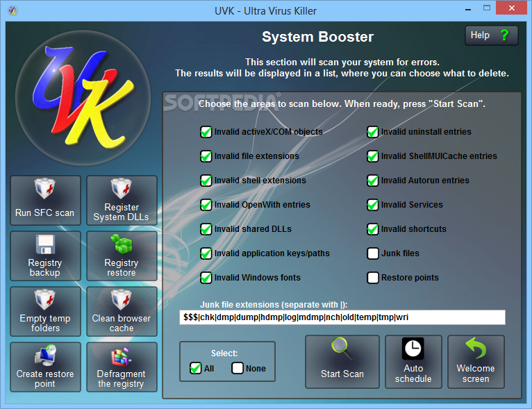Screen dimensions: 532x409
Task: Toggle Invalid OpenWith entries checkbox
Action: [x=206, y=205]
